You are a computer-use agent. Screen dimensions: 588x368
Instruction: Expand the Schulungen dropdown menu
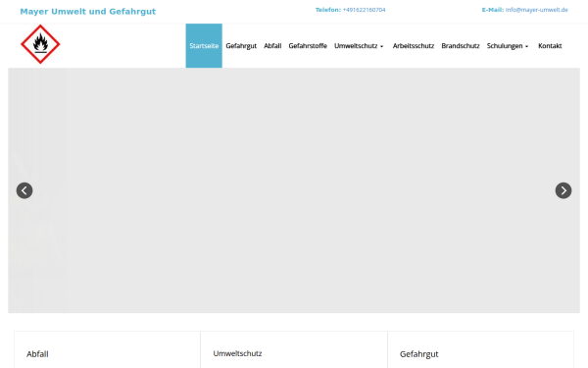tap(508, 46)
